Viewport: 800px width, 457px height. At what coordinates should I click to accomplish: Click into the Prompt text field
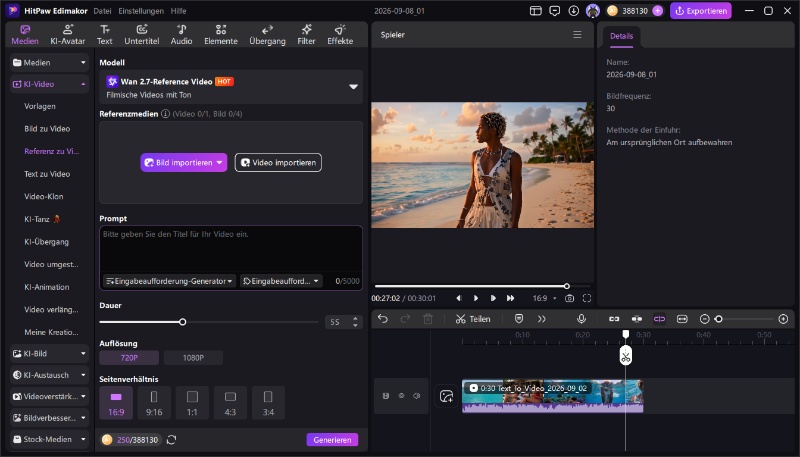pyautogui.click(x=231, y=250)
